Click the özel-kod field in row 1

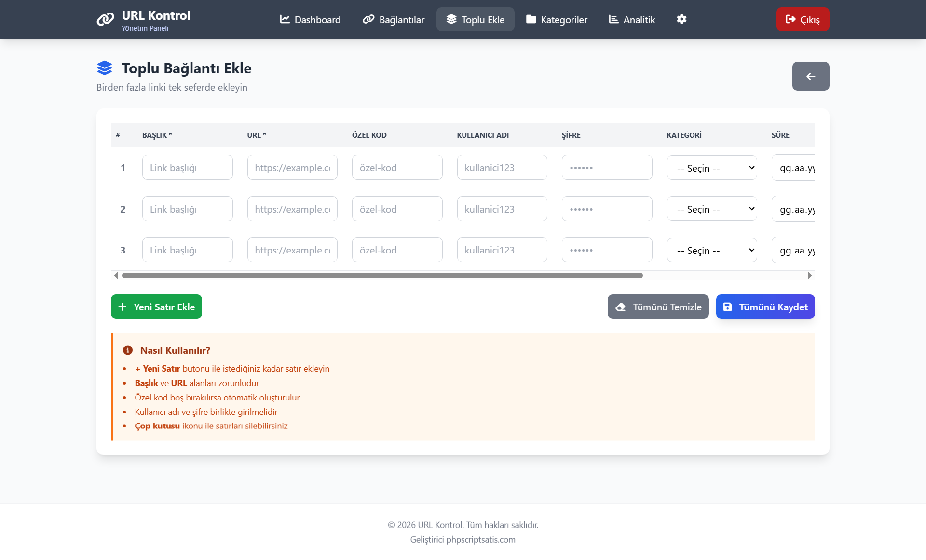pos(397,167)
